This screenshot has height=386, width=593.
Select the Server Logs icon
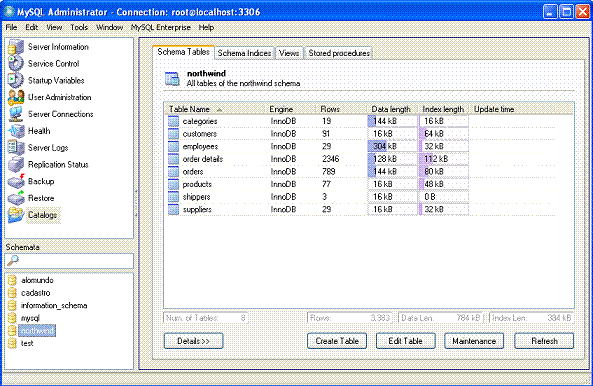[16, 147]
